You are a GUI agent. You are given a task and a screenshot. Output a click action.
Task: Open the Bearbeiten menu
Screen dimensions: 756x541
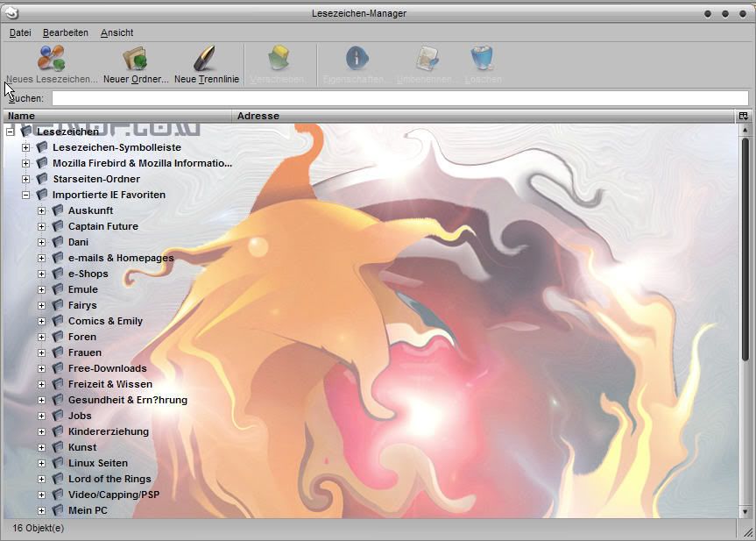tap(66, 32)
